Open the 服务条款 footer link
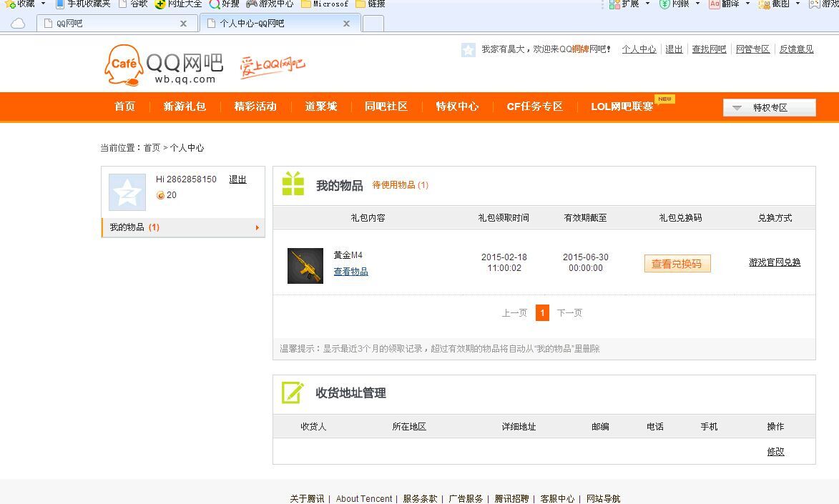 (420, 499)
